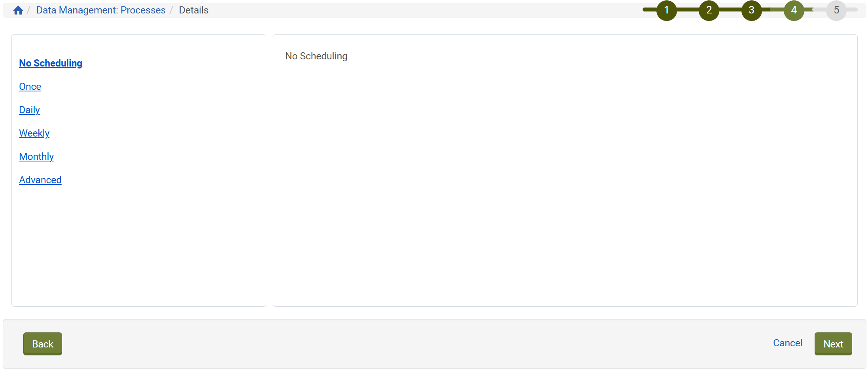Choose the Weekly scheduling option
The width and height of the screenshot is (868, 372).
coord(34,133)
